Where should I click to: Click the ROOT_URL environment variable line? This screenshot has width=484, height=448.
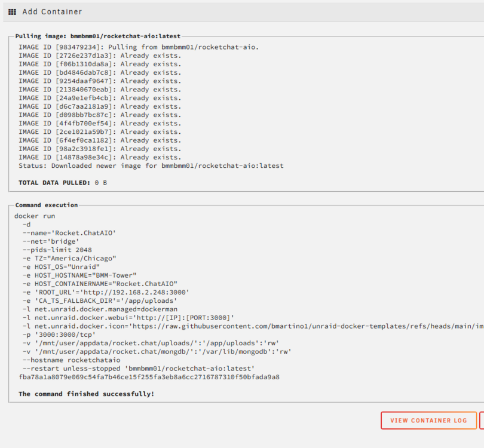click(x=106, y=292)
